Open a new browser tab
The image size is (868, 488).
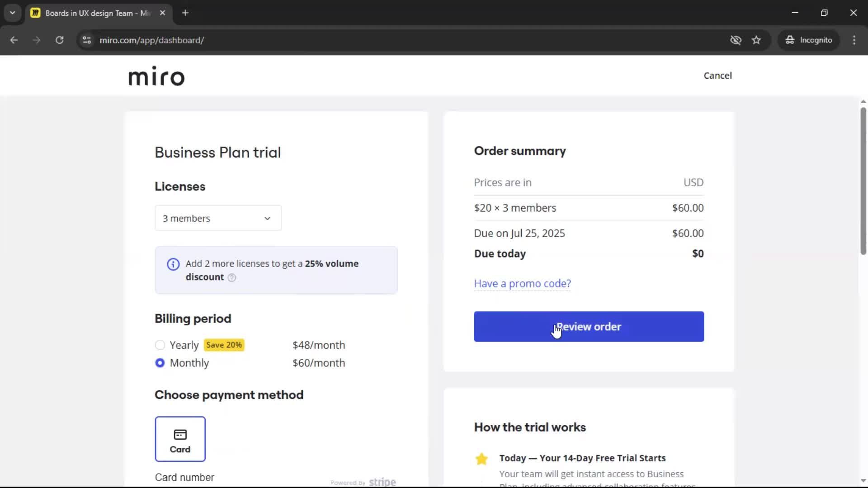tap(185, 13)
